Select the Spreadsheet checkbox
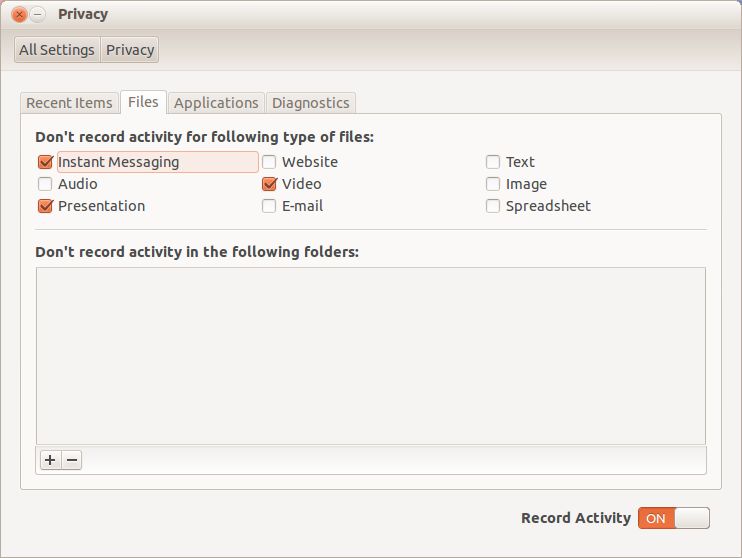Image resolution: width=742 pixels, height=558 pixels. tap(493, 206)
